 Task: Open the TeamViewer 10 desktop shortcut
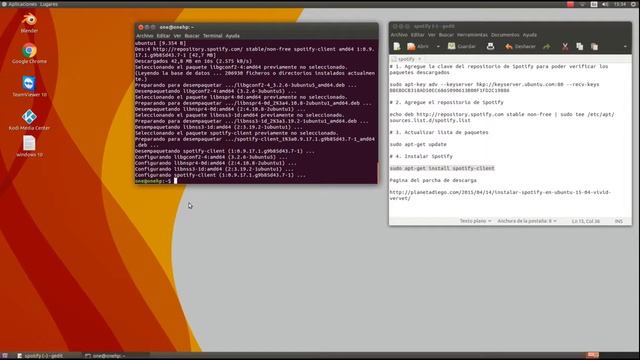[29, 86]
